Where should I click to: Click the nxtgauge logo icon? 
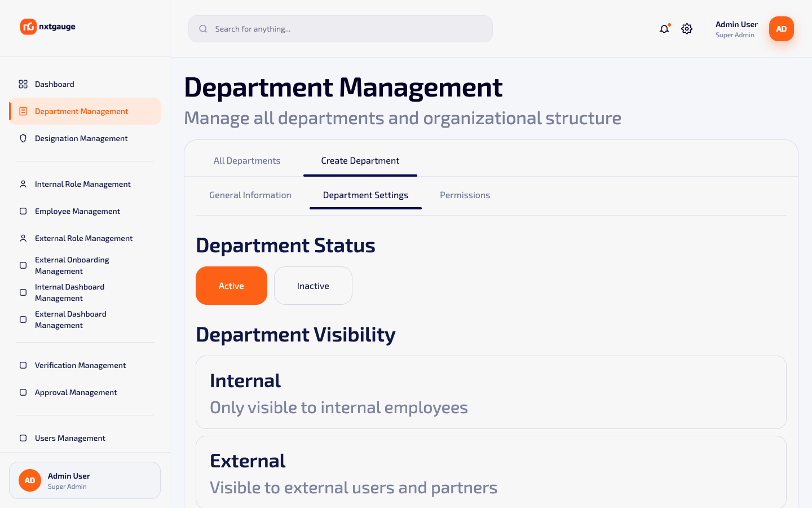click(28, 27)
